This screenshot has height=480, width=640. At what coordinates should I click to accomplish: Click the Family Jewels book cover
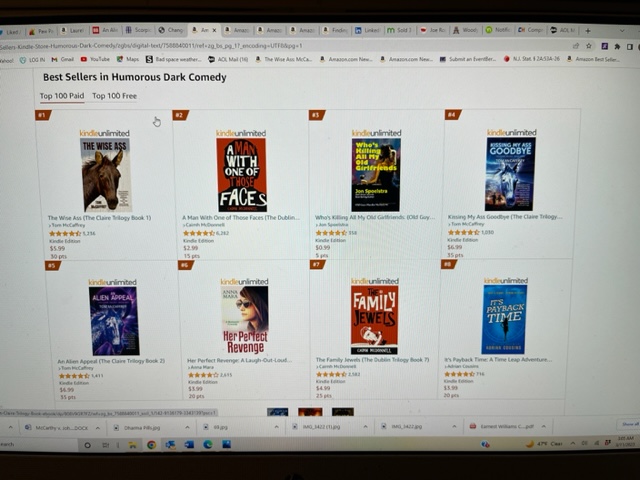pos(374,320)
